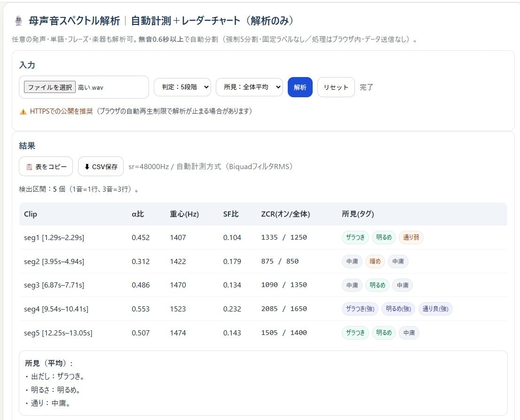Screen dimensions: 520x420
Task: Click the 通り：中庸。 summary line
Action: pyautogui.click(x=48, y=404)
